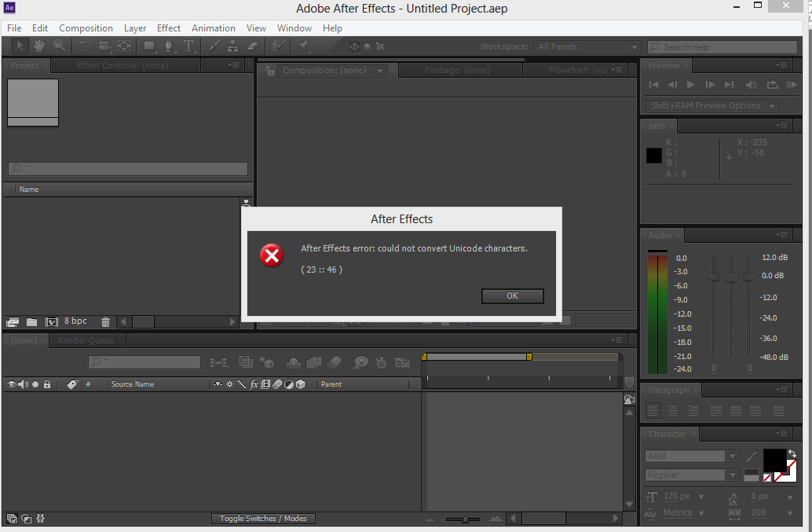
Task: Select the Clone Stamp tool
Action: pyautogui.click(x=233, y=46)
